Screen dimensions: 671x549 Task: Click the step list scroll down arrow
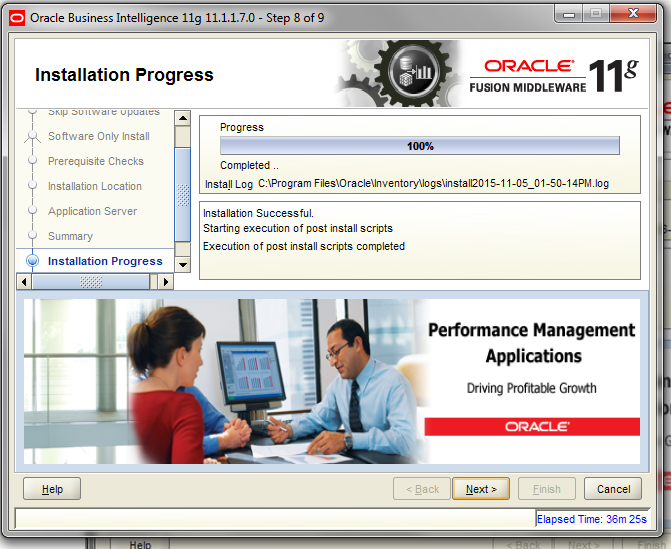coord(183,264)
